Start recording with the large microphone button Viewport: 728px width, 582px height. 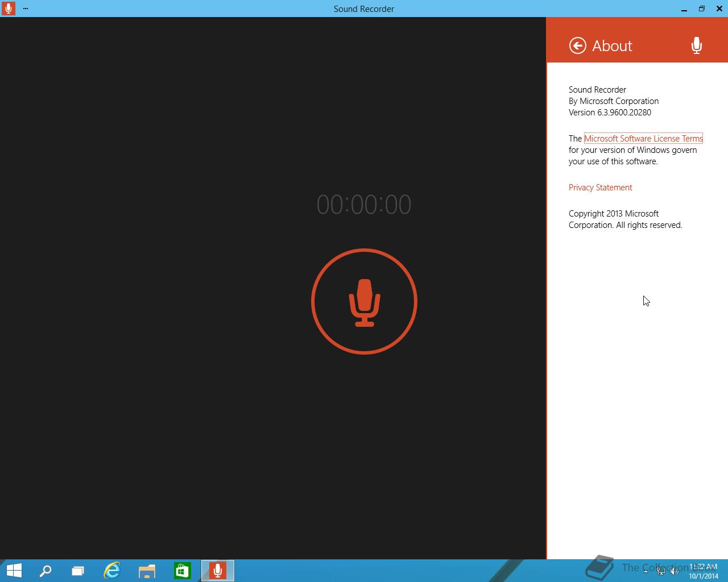point(364,301)
